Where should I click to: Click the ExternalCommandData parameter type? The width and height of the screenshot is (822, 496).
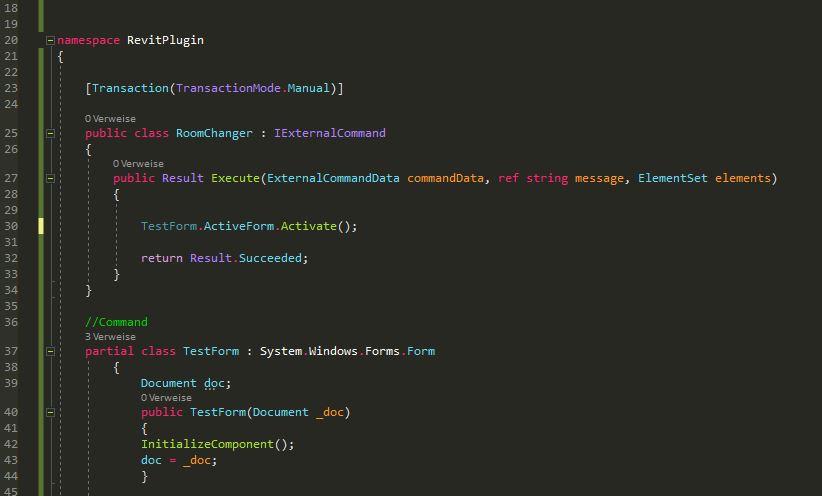333,178
